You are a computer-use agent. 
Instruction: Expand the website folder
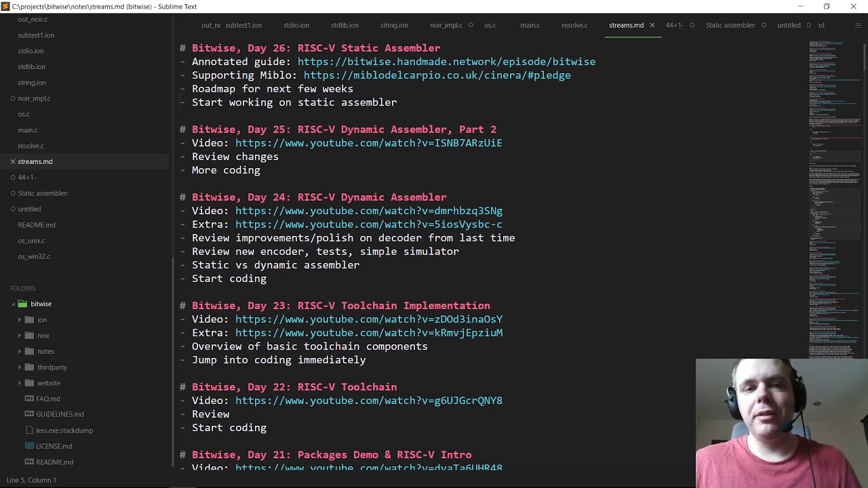point(20,383)
